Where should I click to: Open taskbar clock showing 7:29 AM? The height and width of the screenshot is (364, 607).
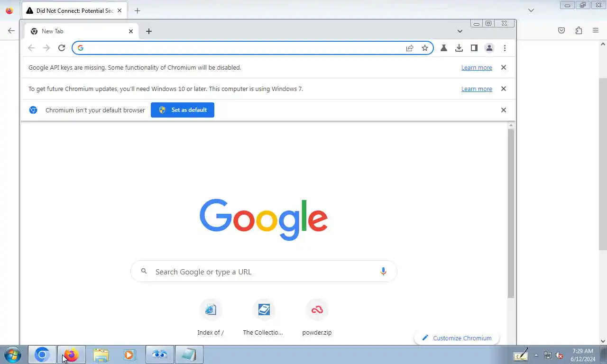(x=583, y=355)
